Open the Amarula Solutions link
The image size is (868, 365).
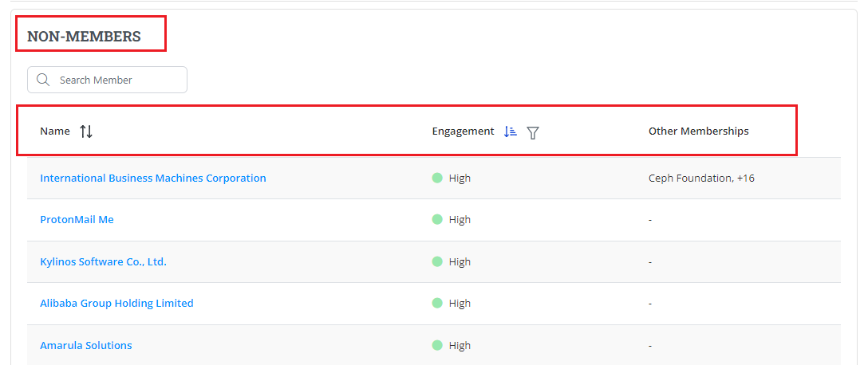click(86, 345)
